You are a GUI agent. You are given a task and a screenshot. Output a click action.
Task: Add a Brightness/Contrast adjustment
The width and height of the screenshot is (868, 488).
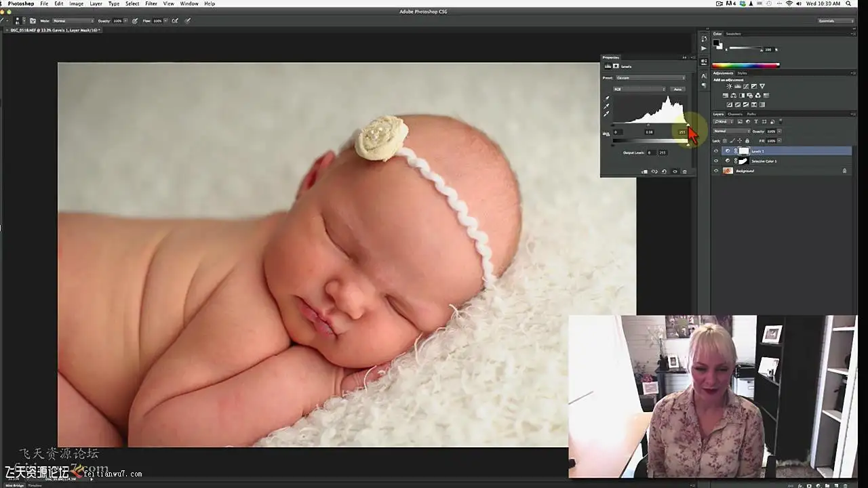point(729,86)
